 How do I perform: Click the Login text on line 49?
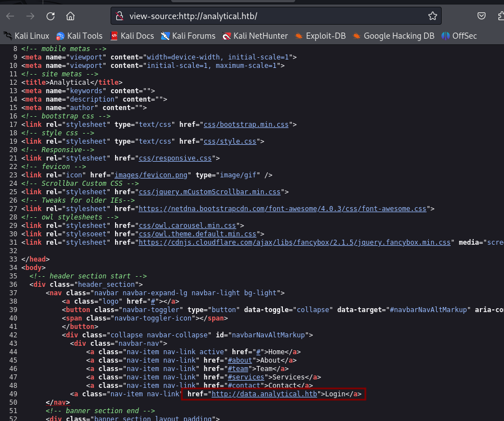click(x=335, y=394)
